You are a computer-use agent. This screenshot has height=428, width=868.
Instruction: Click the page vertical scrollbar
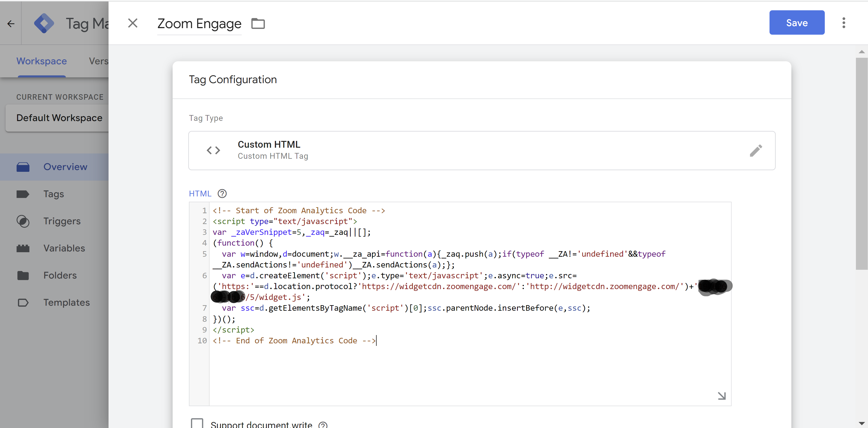pos(862,164)
